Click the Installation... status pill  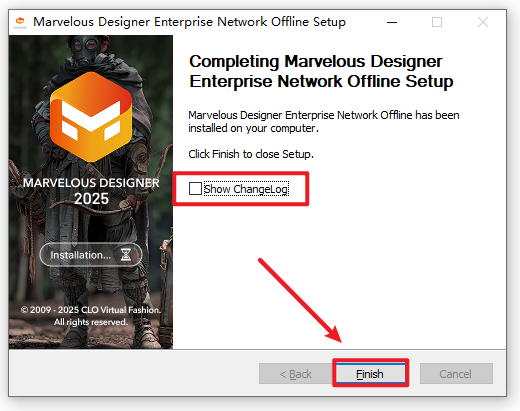point(91,255)
